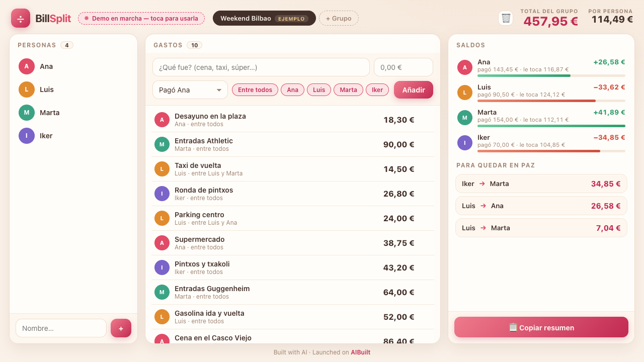
Task: Click the 'Luis → Marta' settlement row
Action: (x=541, y=228)
